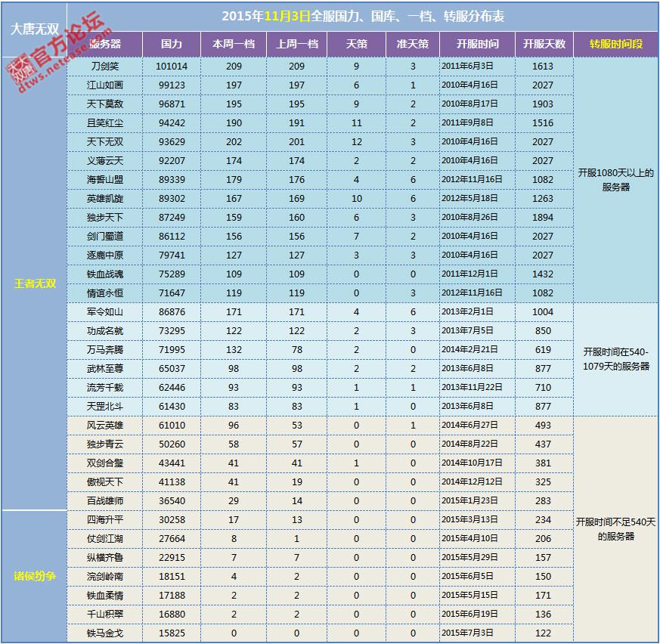660x644 pixels.
Task: Select server name 天下无双
Action: coord(105,142)
